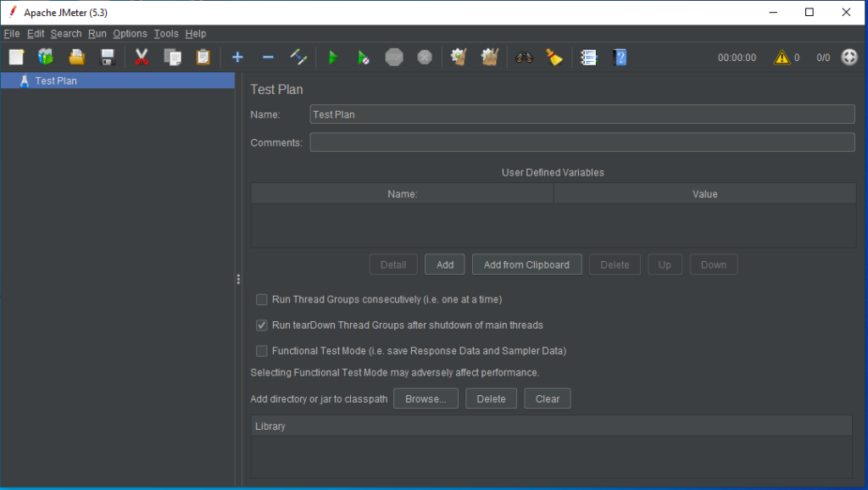Uncheck Run tearDown Thread Groups option
The height and width of the screenshot is (490, 868).
(x=262, y=325)
